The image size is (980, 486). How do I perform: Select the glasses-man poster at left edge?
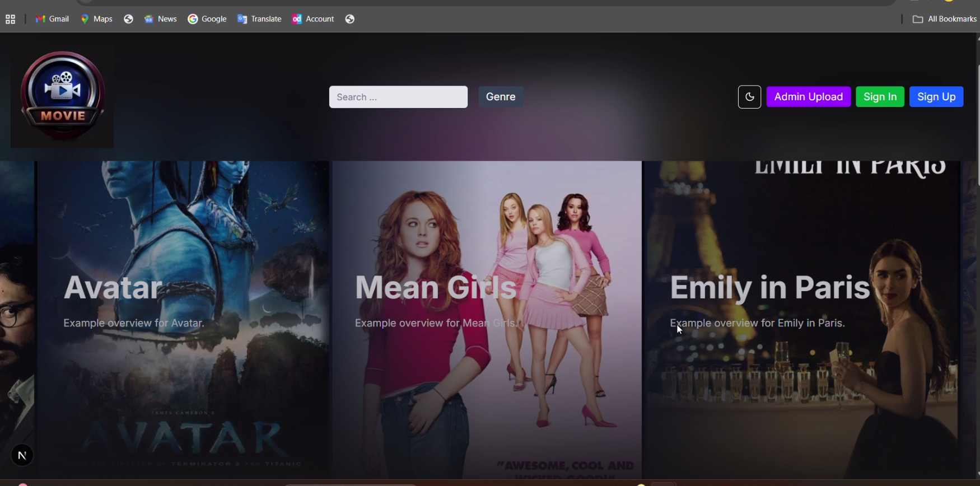[17, 320]
